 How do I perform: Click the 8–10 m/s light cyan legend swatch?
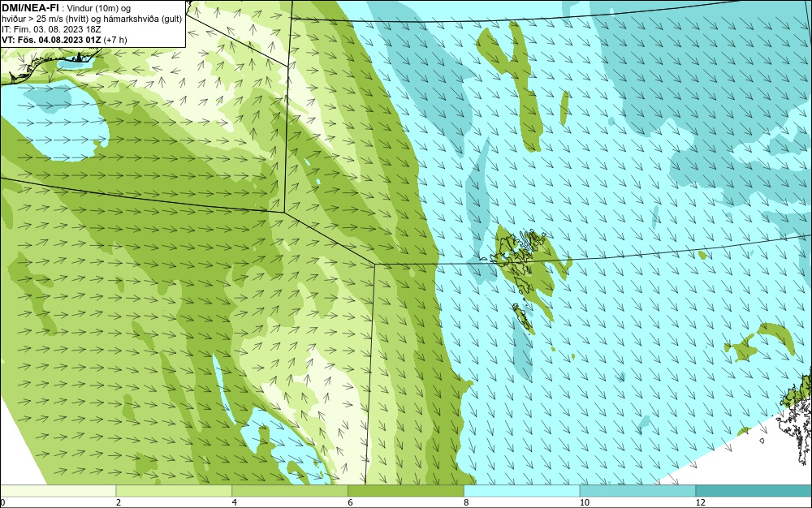coord(522,491)
